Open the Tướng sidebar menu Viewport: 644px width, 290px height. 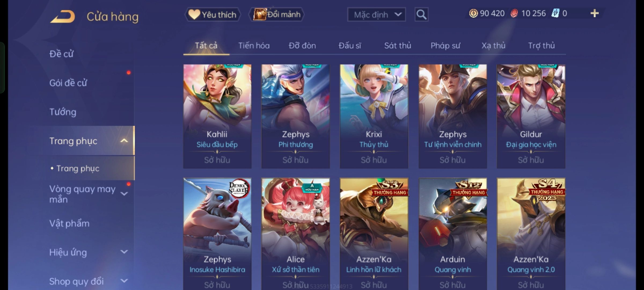tap(63, 112)
